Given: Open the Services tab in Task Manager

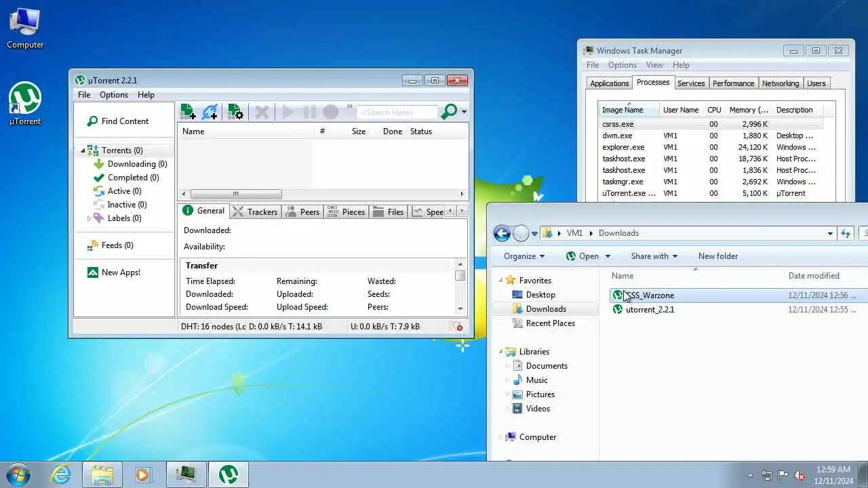Looking at the screenshot, I should click(x=691, y=83).
